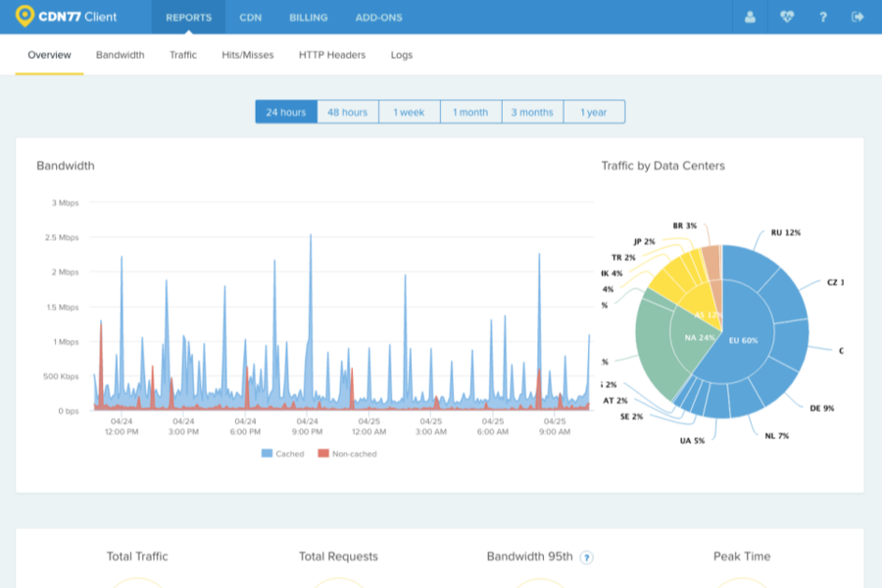Switch to the Hits/Misses tab

click(248, 55)
